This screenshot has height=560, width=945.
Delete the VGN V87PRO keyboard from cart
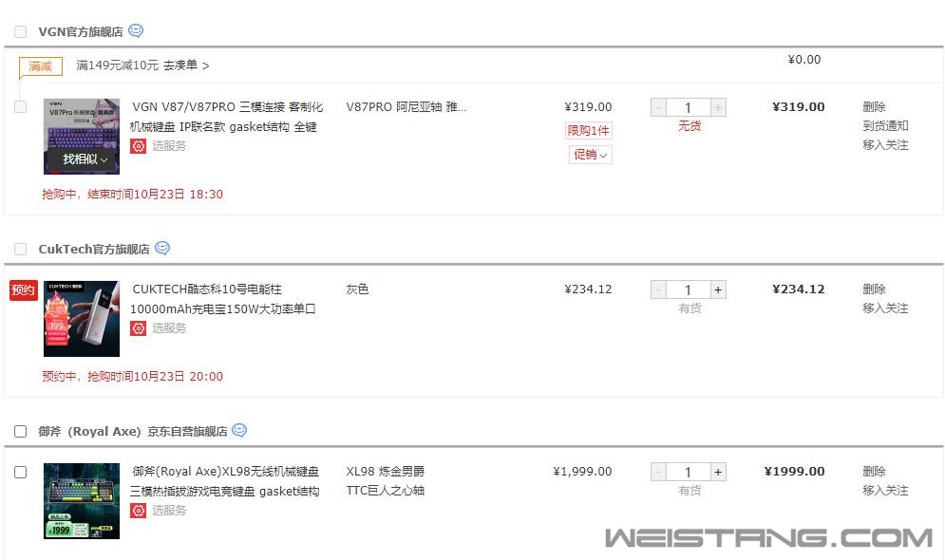[x=874, y=106]
